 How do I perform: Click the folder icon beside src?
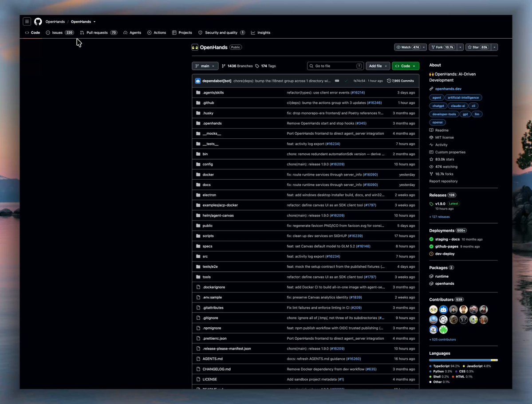198,256
